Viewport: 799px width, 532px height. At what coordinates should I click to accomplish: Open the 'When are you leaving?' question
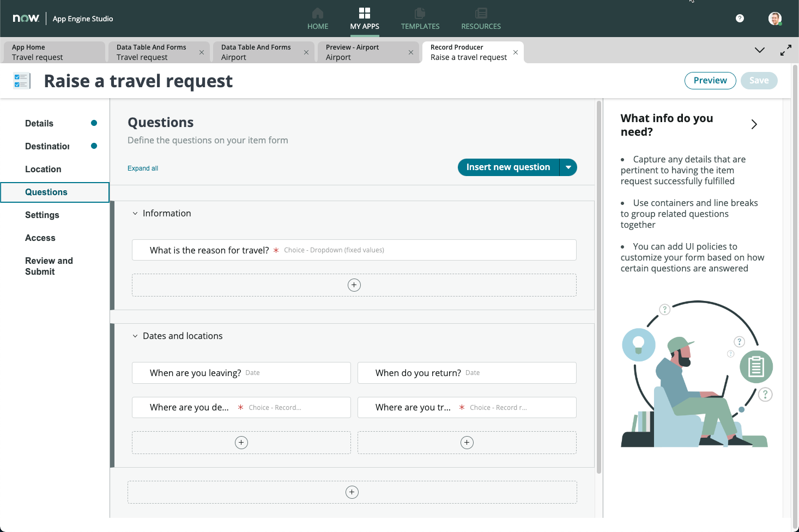(241, 373)
